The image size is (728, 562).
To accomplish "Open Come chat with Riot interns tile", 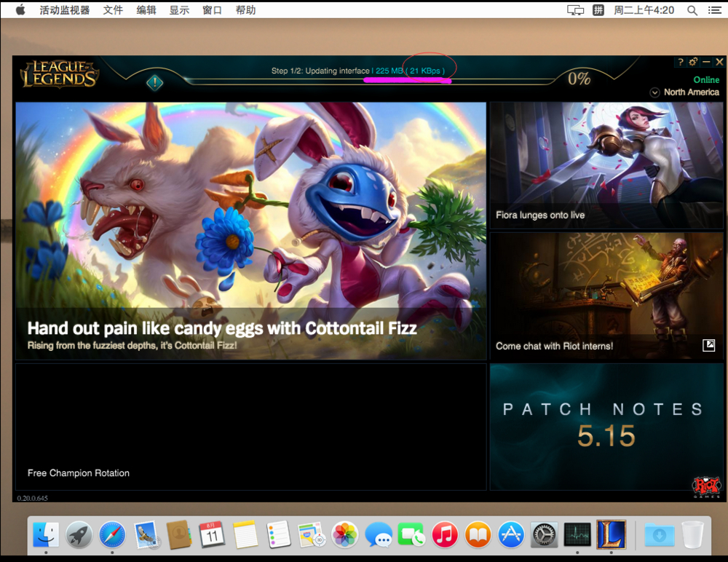I will 606,296.
